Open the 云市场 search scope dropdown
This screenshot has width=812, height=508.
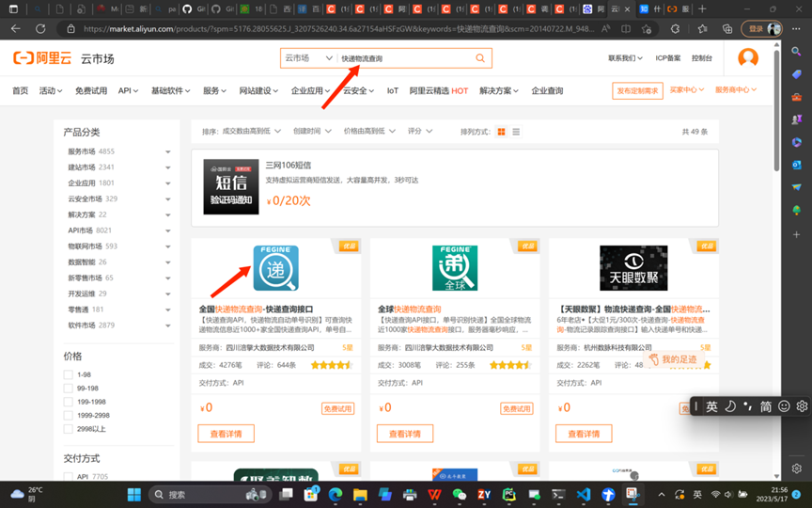tap(308, 58)
